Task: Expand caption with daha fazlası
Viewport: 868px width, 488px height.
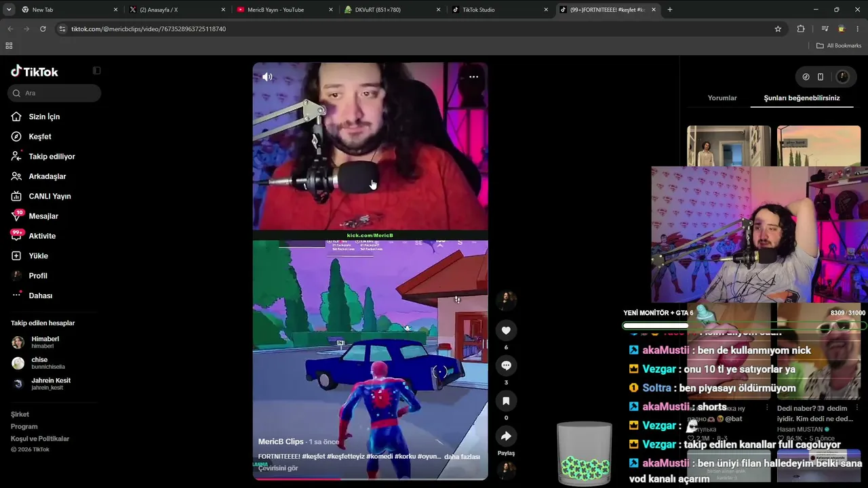Action: click(x=462, y=457)
